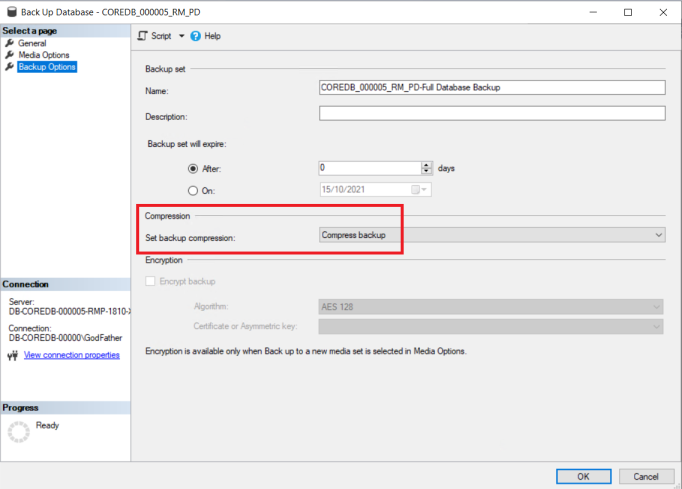Click the blue Help question-mark icon
Viewport: 682px width, 489px height.
[x=196, y=36]
